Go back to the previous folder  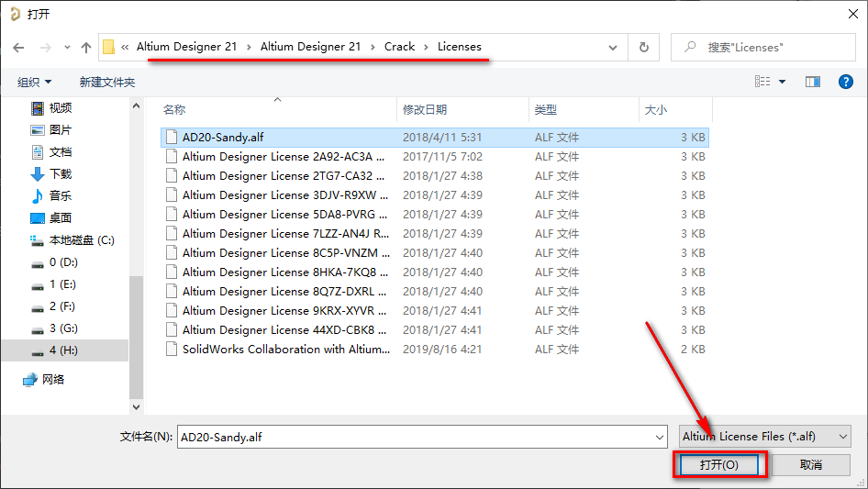[18, 48]
